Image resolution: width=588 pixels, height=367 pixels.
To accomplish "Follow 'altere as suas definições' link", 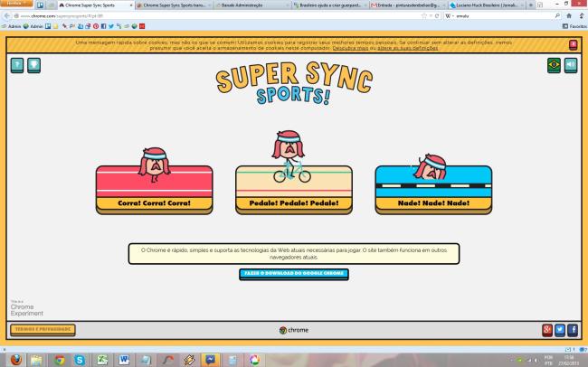I will (408, 48).
